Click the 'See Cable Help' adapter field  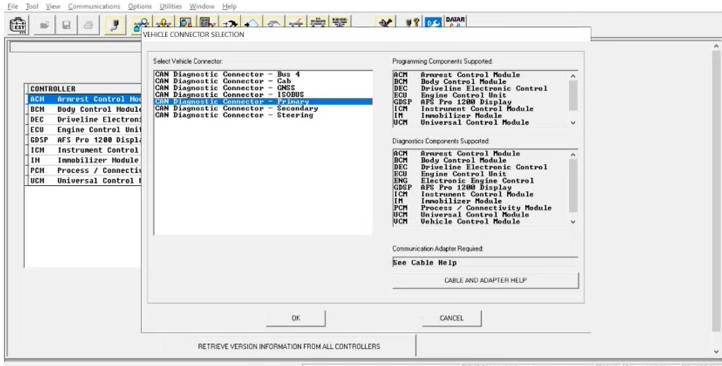click(485, 262)
